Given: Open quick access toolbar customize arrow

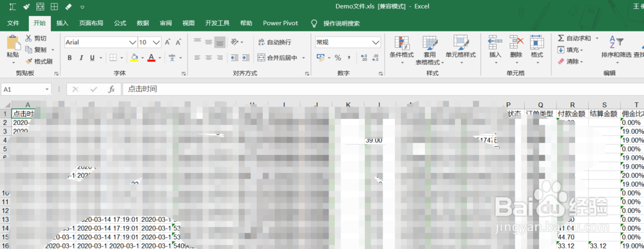Looking at the screenshot, I should coord(82,6).
